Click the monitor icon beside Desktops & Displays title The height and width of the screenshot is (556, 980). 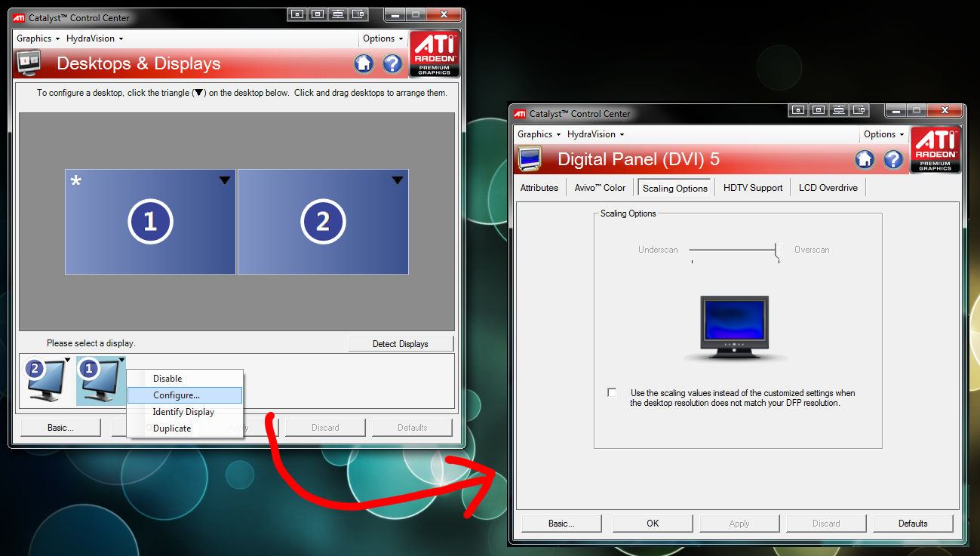(29, 63)
